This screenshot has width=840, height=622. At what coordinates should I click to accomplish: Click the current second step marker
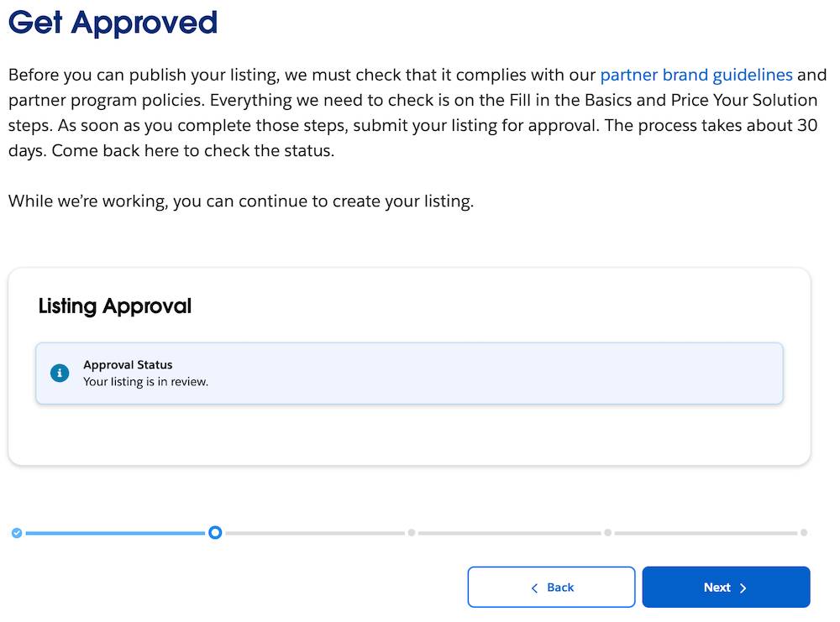point(215,533)
